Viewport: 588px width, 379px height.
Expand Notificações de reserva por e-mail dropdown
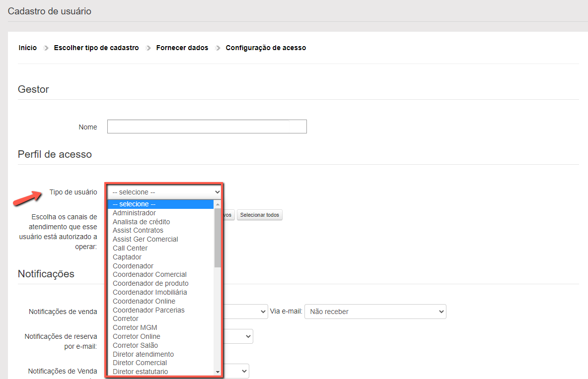[x=237, y=336]
